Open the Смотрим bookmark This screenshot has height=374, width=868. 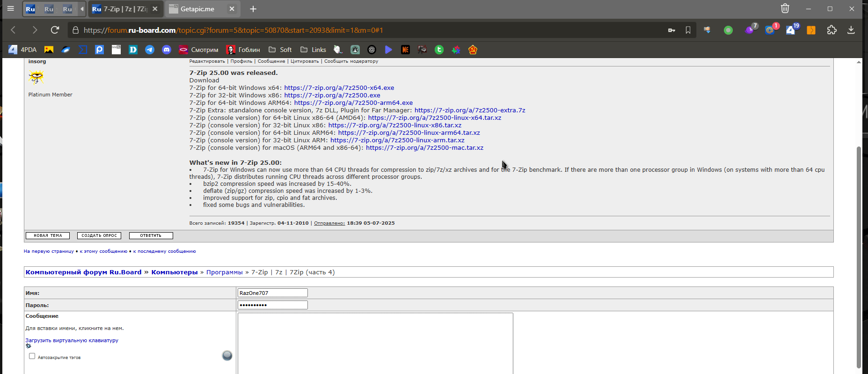pos(199,50)
